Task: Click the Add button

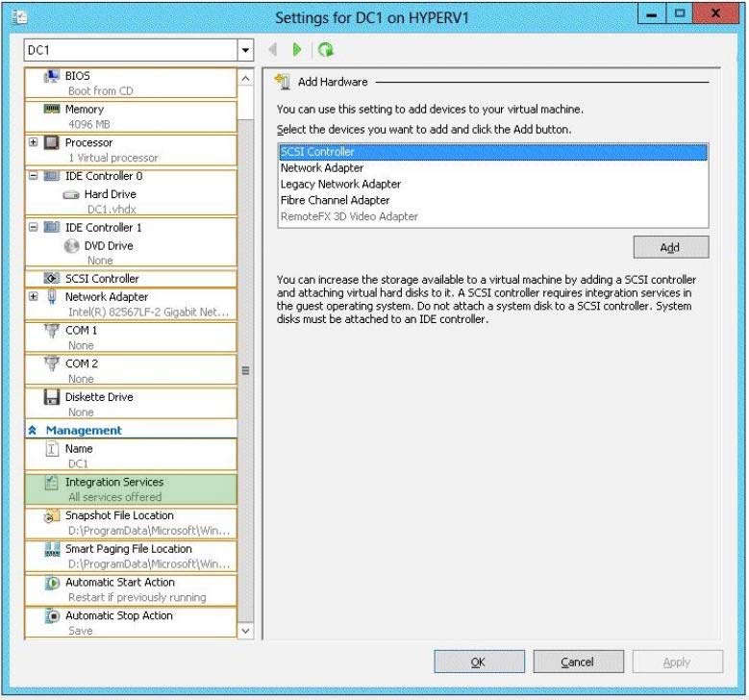Action: point(671,247)
